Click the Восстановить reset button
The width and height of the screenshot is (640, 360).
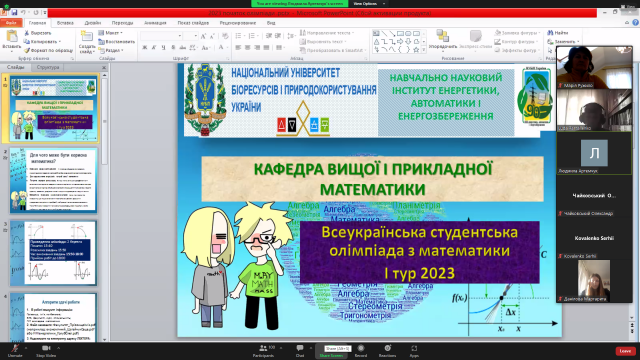117,42
